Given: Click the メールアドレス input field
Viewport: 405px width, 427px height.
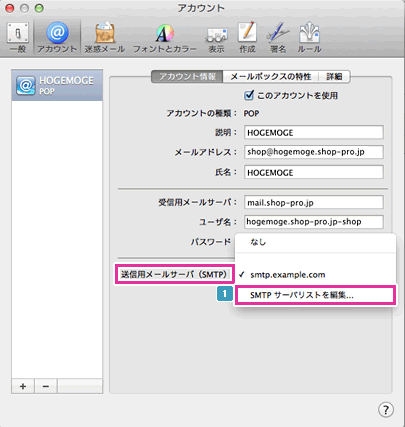Looking at the screenshot, I should [314, 152].
